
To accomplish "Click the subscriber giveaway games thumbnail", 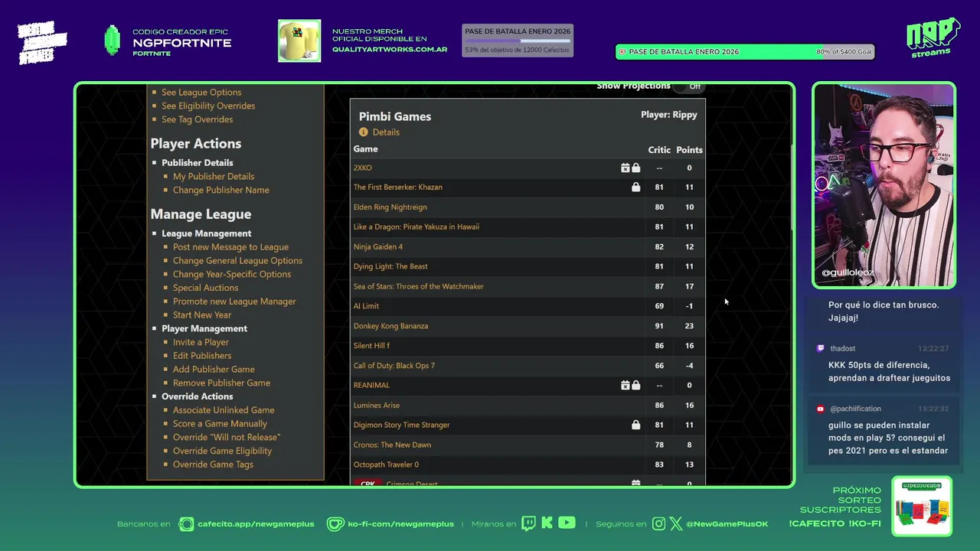I will (922, 506).
